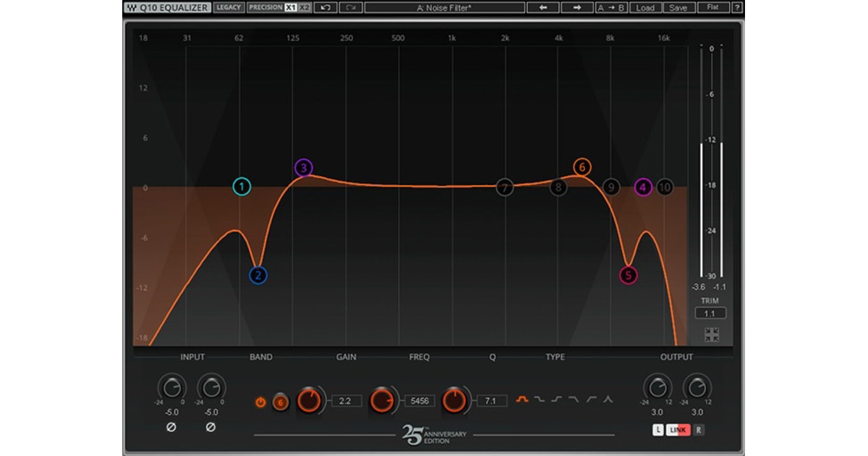Screen dimensions: 868x456
Task: Click the Waves logo in the title bar
Action: coord(130,8)
